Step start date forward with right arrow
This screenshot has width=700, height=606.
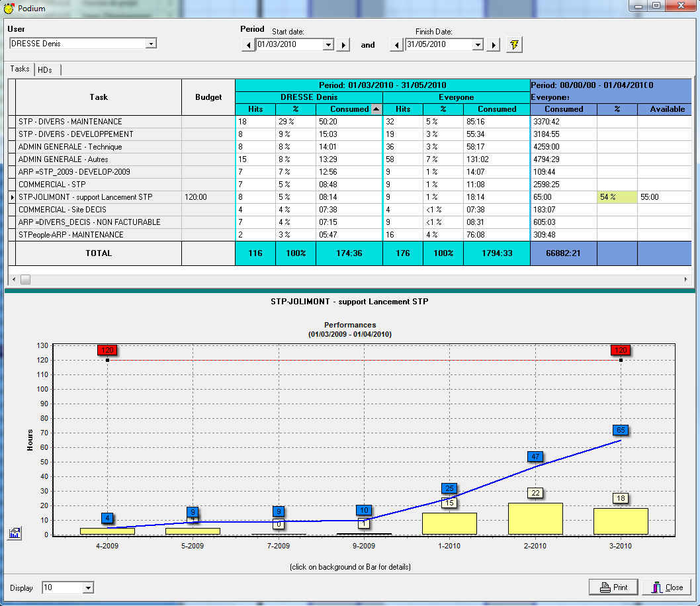(x=343, y=45)
